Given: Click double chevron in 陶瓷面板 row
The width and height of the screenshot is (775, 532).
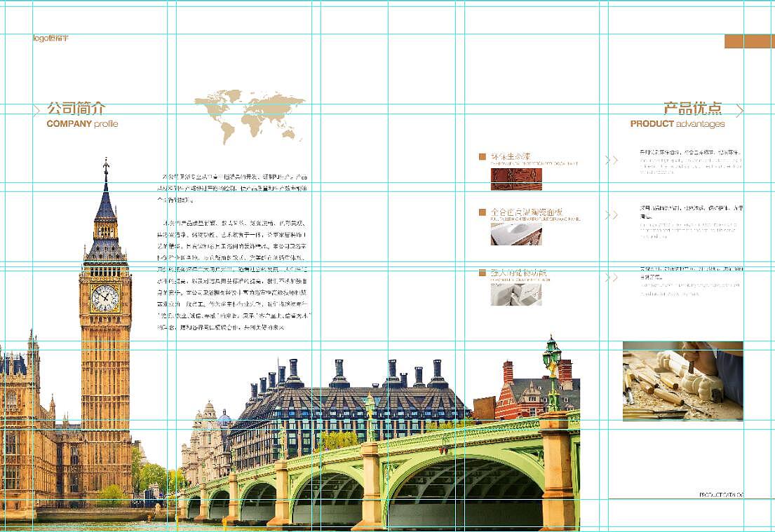Looking at the screenshot, I should click(x=612, y=215).
